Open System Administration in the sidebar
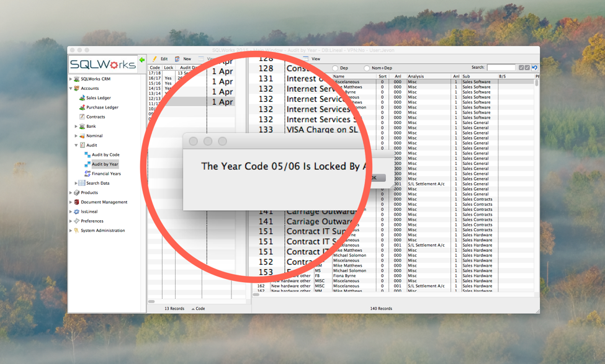 pyautogui.click(x=102, y=231)
